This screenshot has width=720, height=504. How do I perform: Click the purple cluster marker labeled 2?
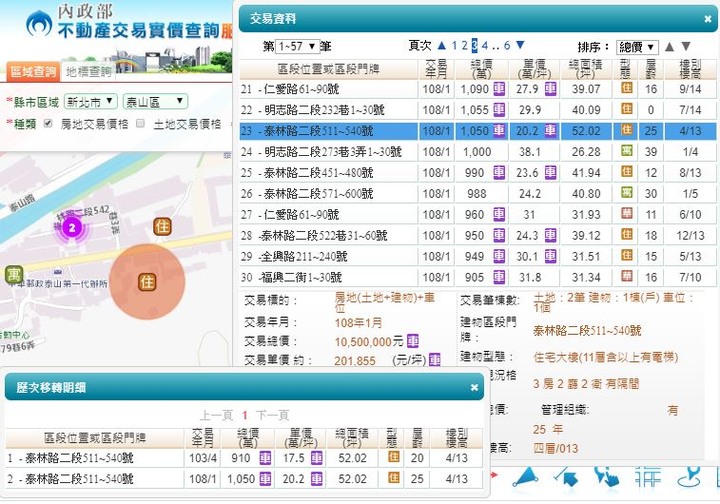72,227
